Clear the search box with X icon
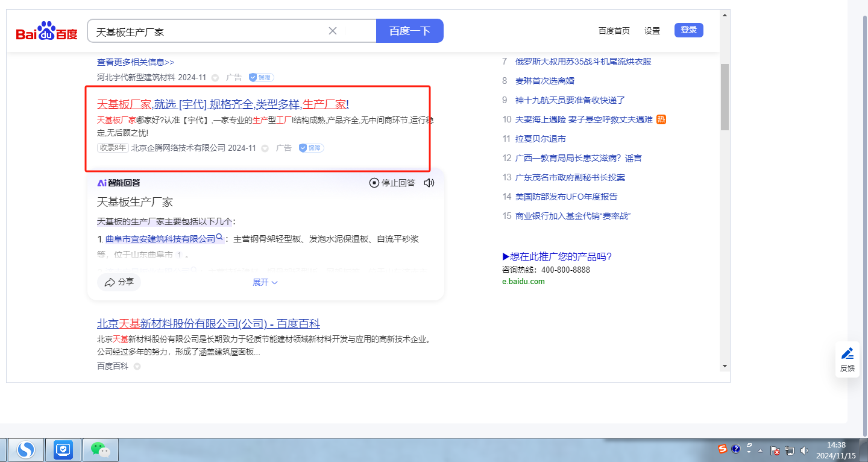This screenshot has height=462, width=868. pos(332,31)
